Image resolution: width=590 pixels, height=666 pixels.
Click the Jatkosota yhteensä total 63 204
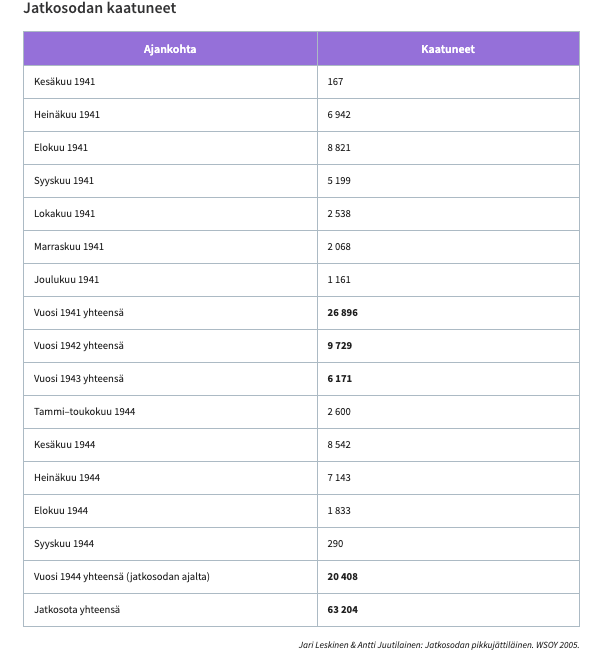pyautogui.click(x=342, y=610)
